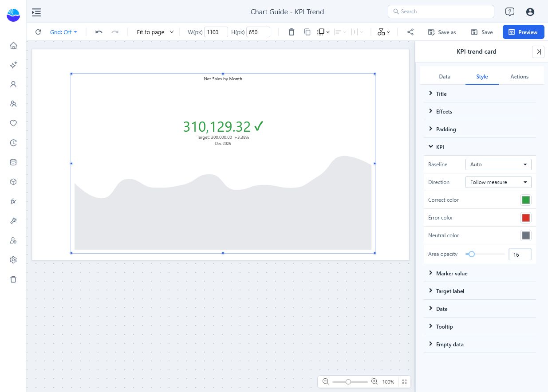Click the Area opacity value field
The image size is (548, 392).
(520, 255)
